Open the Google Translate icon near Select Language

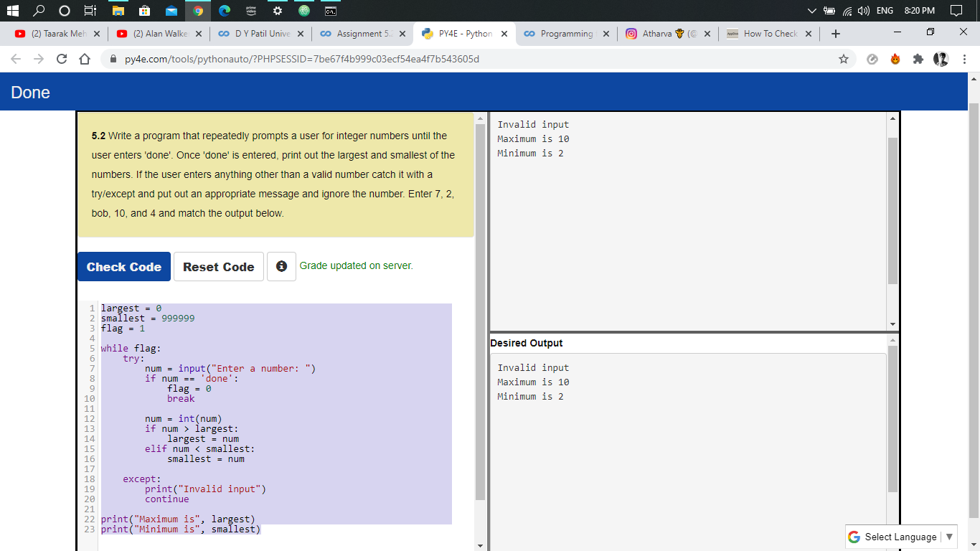[x=854, y=536]
